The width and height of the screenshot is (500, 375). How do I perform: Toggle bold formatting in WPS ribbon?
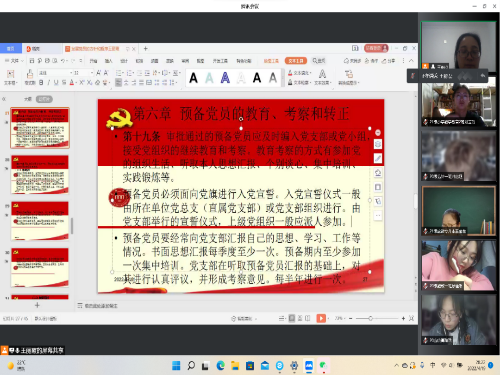[x=41, y=82]
